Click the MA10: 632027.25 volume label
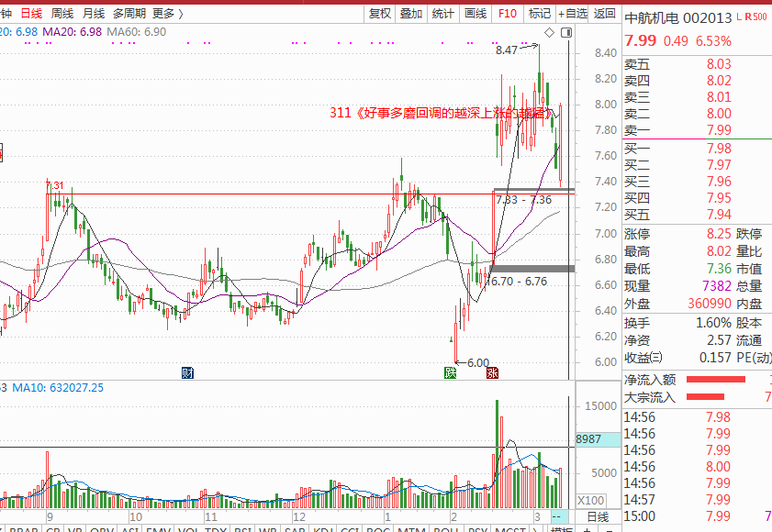Image resolution: width=772 pixels, height=532 pixels. click(x=58, y=388)
